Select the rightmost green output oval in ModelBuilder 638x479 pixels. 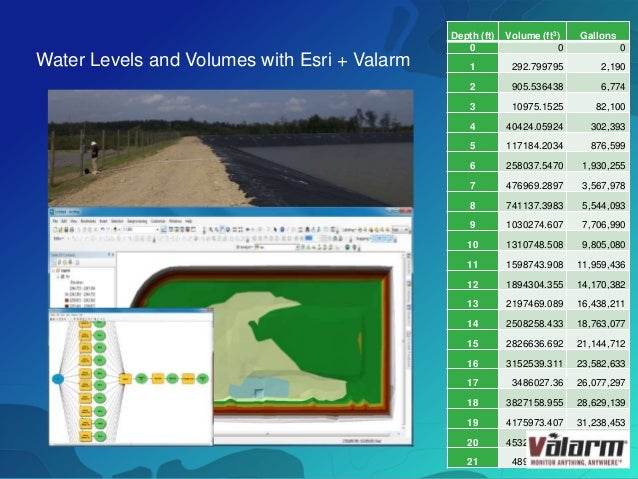coord(203,379)
